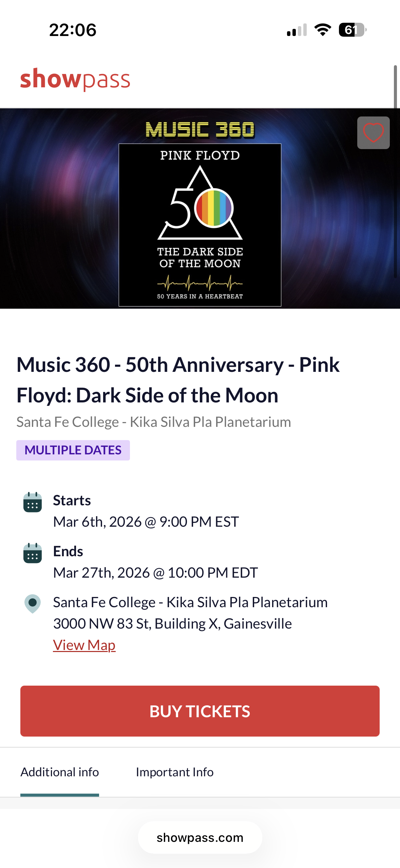Tap the location pin icon
The image size is (400, 868).
click(33, 603)
